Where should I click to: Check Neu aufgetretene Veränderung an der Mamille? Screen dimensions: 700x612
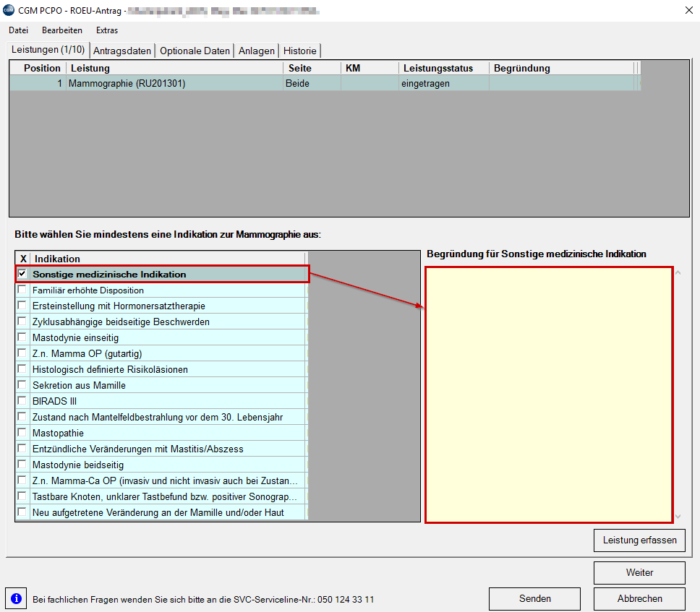tap(22, 512)
